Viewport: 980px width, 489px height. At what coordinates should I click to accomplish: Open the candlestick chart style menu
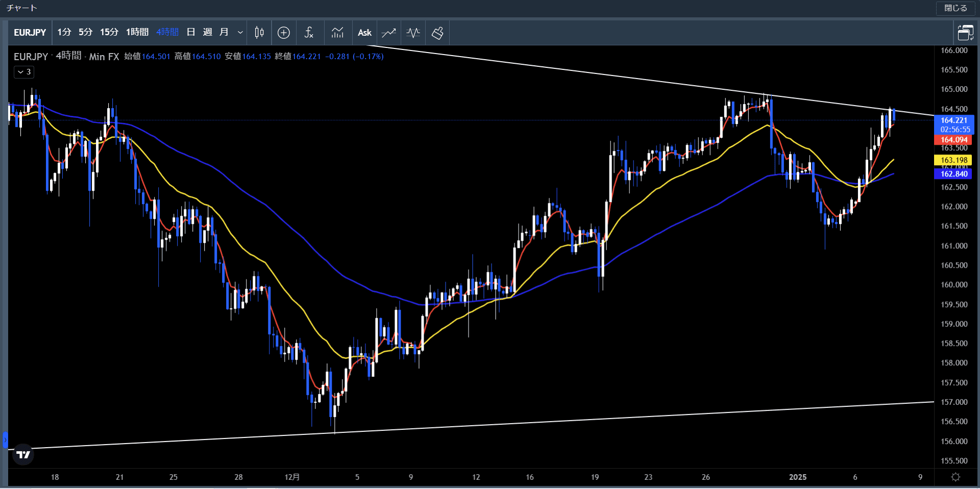[259, 33]
